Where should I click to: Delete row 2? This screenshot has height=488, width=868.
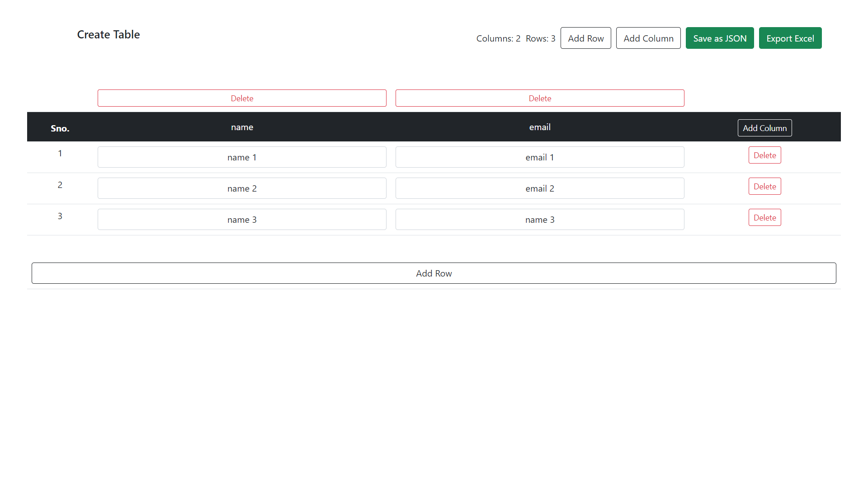(x=764, y=187)
